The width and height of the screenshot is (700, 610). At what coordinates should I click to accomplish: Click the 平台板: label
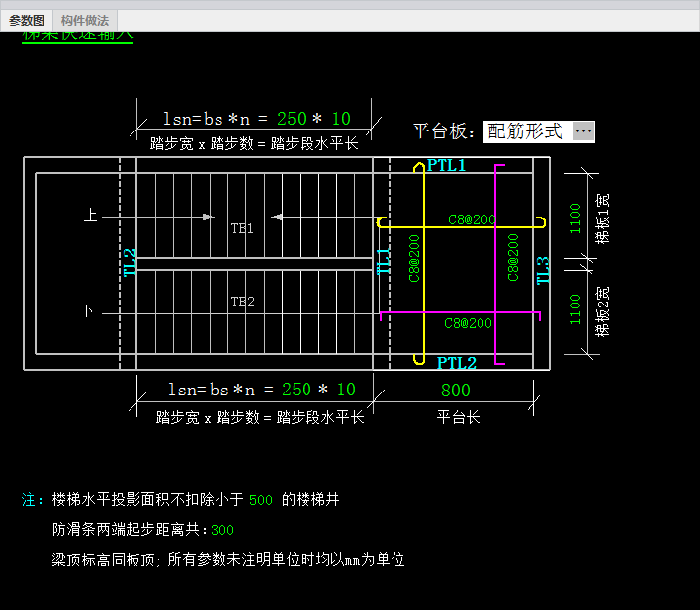pos(443,131)
